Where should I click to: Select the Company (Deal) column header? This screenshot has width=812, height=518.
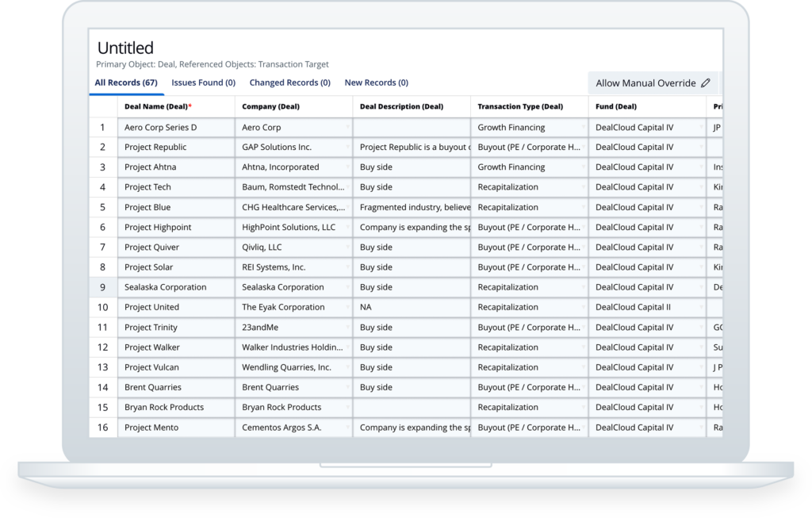coord(294,107)
